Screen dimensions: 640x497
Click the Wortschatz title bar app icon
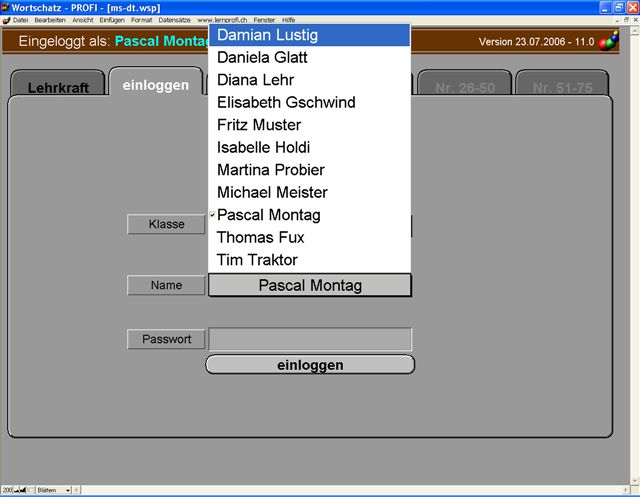coord(5,7)
